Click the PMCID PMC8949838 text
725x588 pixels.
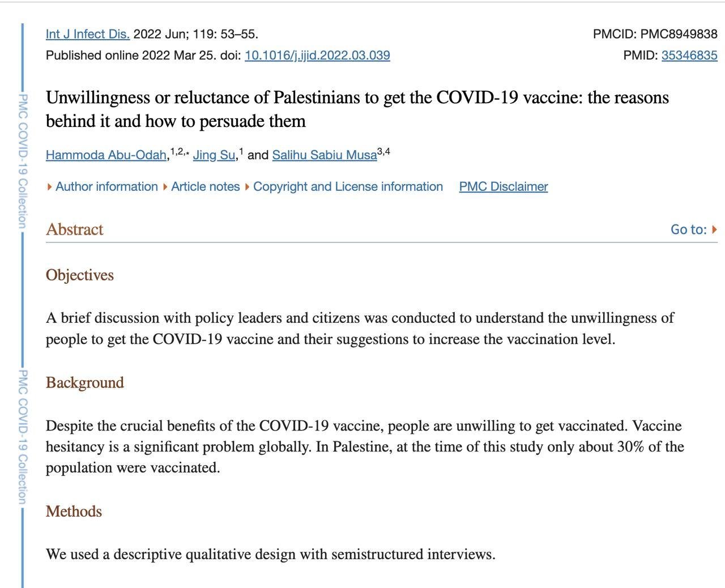tap(655, 34)
